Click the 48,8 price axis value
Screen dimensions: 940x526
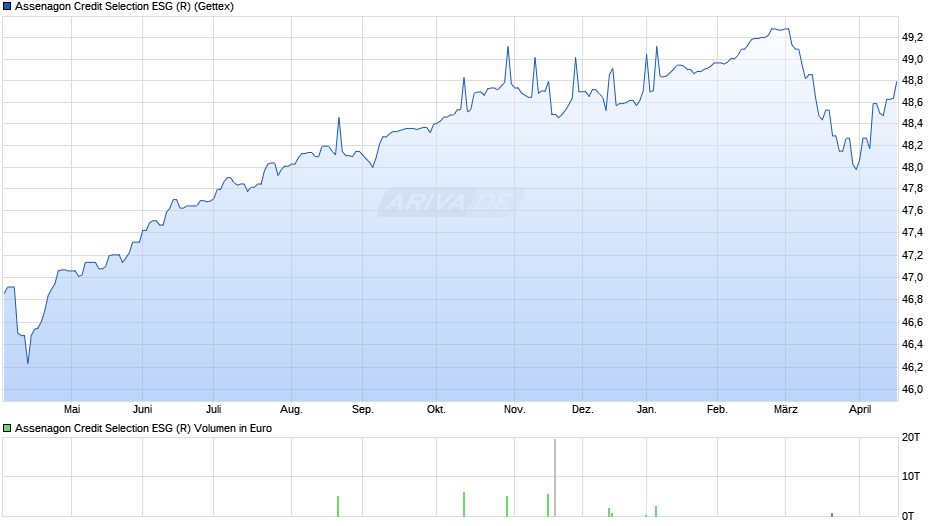pos(912,81)
